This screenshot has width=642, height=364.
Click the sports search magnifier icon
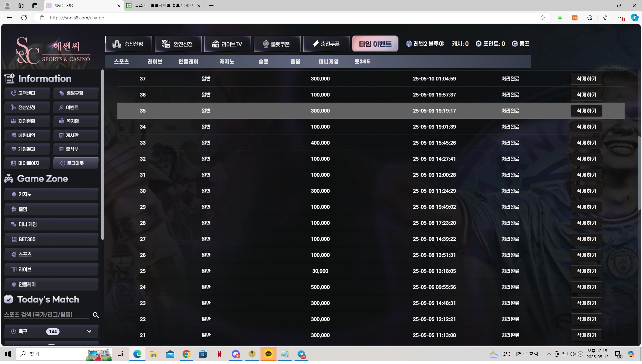click(96, 315)
